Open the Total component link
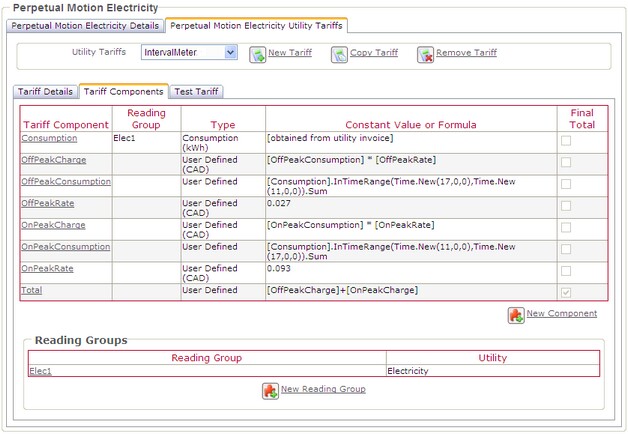 32,290
